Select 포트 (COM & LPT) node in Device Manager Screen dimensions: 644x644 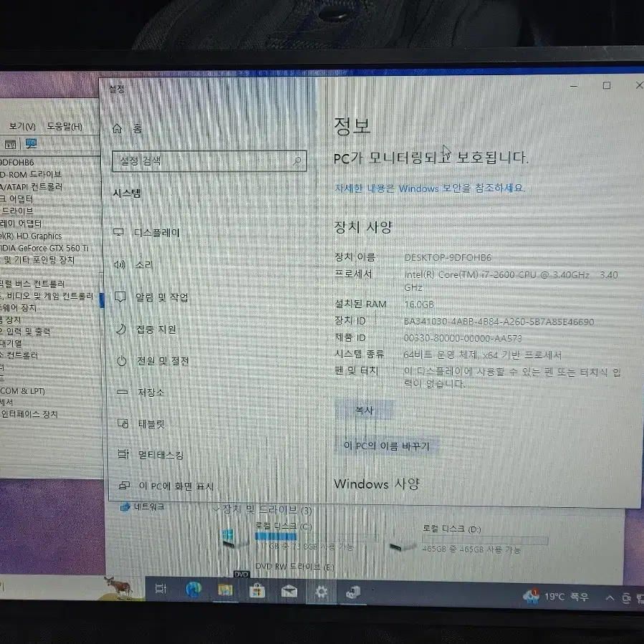click(23, 391)
